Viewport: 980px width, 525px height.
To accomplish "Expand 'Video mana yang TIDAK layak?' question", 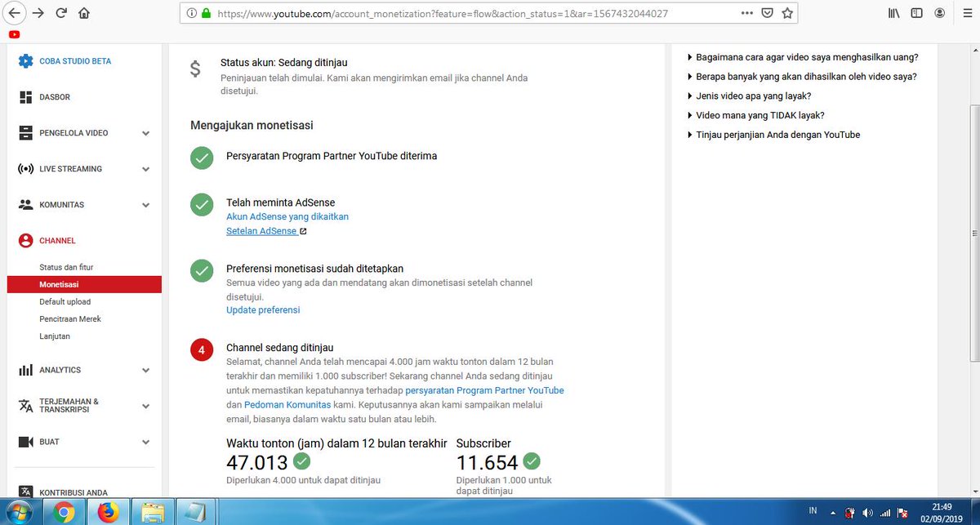I will (755, 115).
